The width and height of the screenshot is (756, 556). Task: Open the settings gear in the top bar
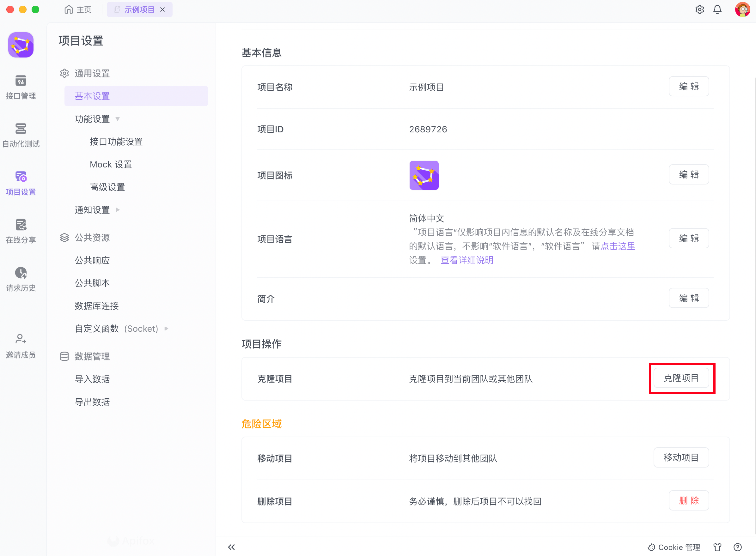point(699,9)
